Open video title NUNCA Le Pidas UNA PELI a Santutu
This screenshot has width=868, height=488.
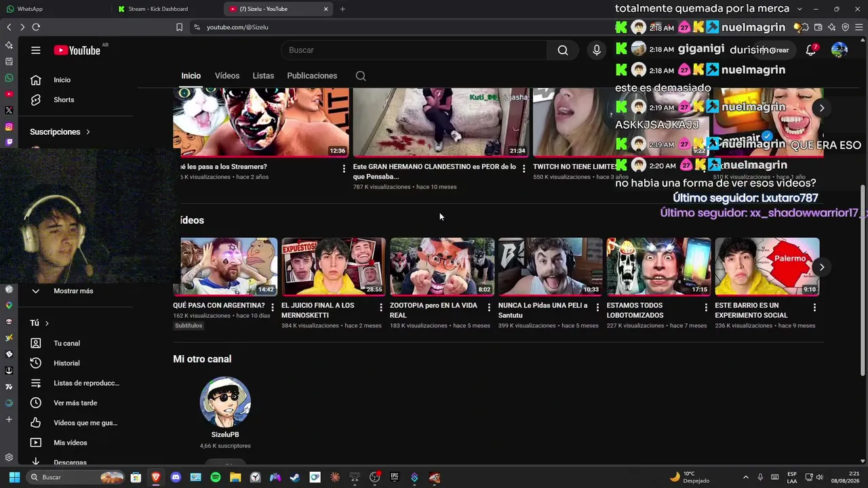[543, 310]
